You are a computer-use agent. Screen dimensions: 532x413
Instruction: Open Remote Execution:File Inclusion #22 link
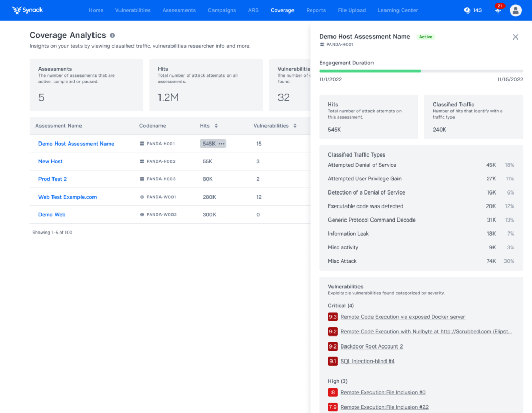pyautogui.click(x=384, y=407)
